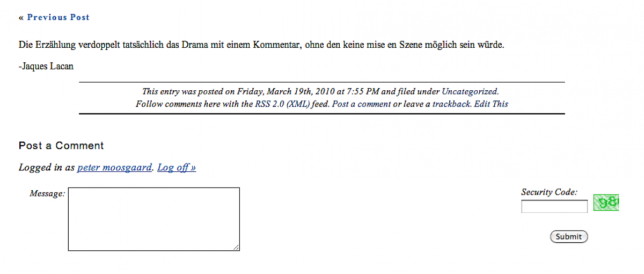Click 'Log off »' to sign out
Screen dimensions: 644x274
tap(177, 168)
